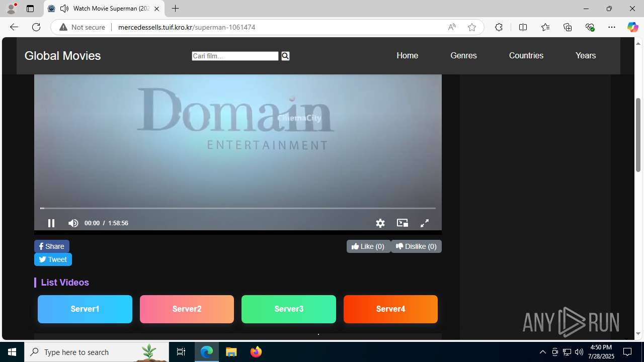Image resolution: width=644 pixels, height=362 pixels.
Task: Refresh the current page
Action: click(36, 27)
